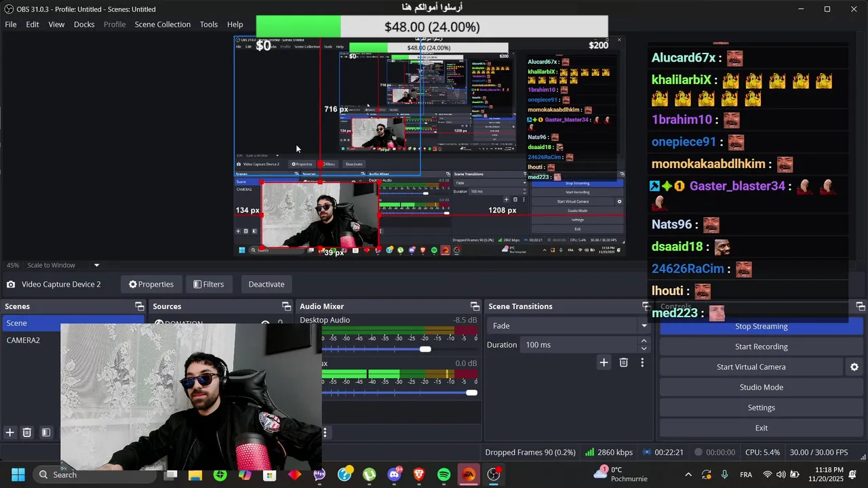Open the volume tray icon
The width and height of the screenshot is (868, 488).
point(781,474)
